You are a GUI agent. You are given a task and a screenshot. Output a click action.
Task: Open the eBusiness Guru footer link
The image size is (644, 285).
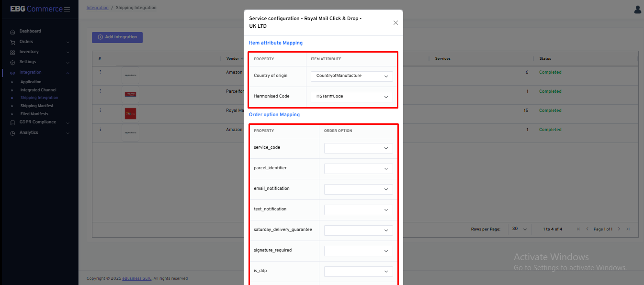[137, 278]
